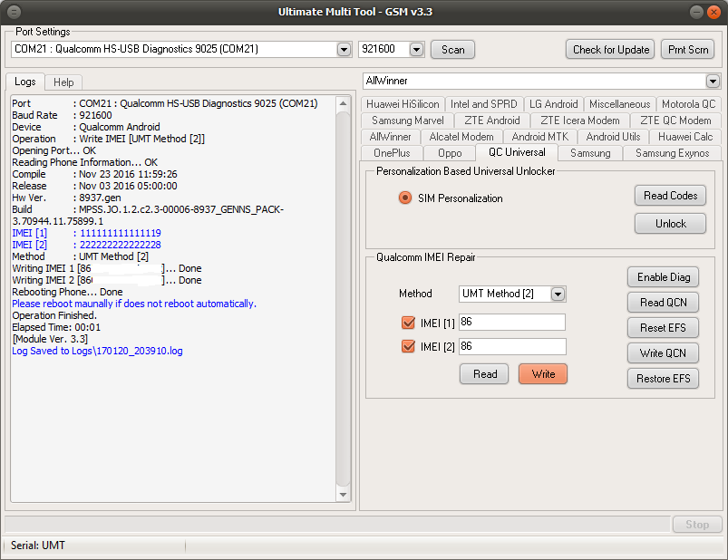Open the COM port dropdown
Image resolution: width=728 pixels, height=560 pixels.
click(344, 49)
